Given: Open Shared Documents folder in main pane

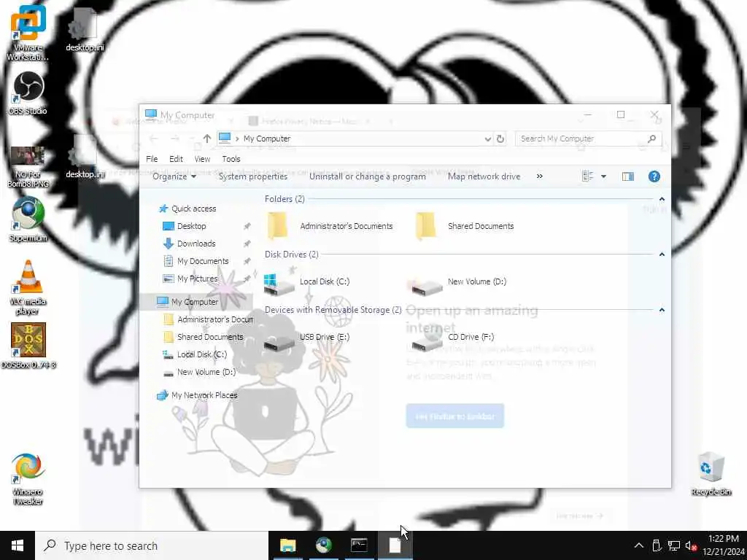Looking at the screenshot, I should [465, 226].
